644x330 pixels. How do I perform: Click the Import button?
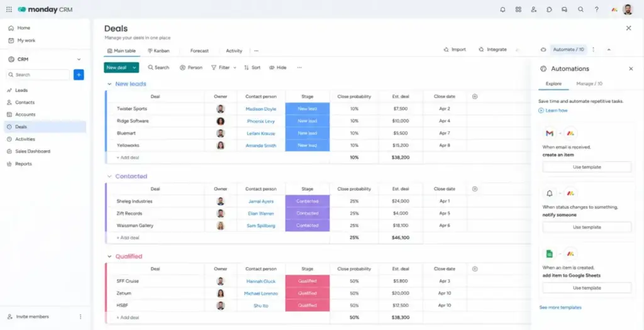pos(455,49)
